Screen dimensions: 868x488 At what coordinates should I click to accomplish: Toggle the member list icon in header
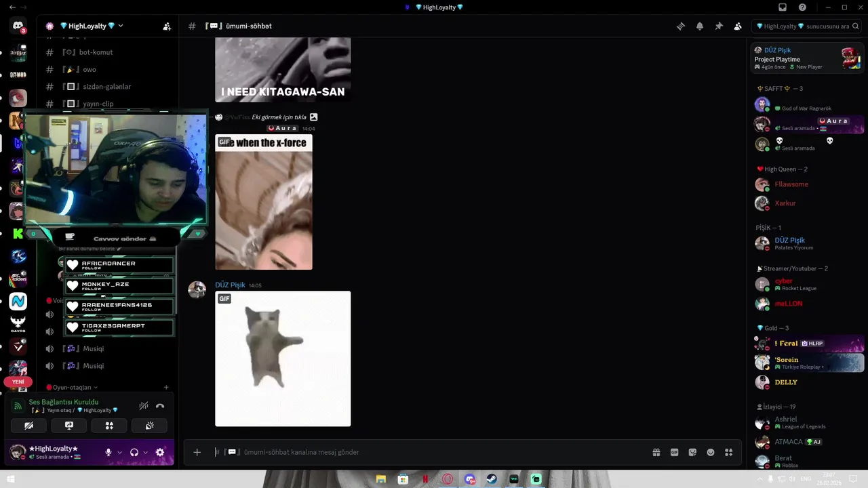738,26
